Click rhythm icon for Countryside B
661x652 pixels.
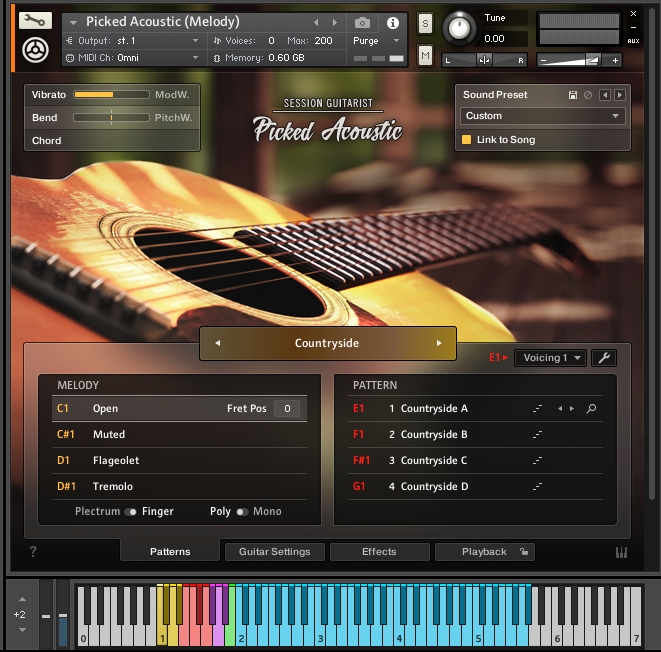(537, 435)
